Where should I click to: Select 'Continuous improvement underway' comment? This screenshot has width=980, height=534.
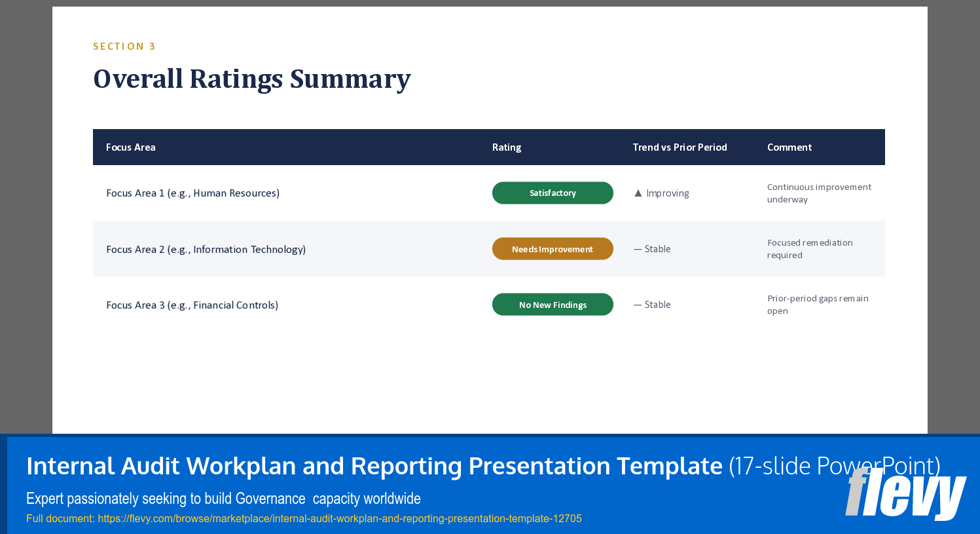(819, 193)
